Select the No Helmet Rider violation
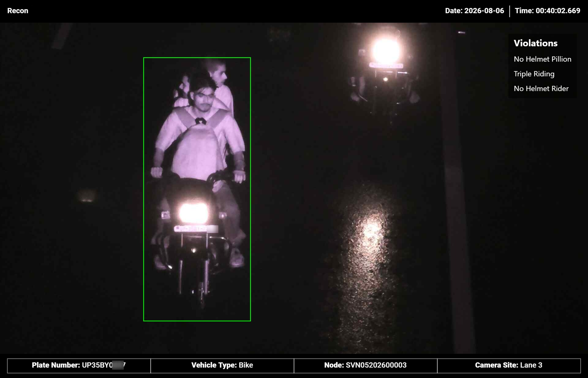This screenshot has width=588, height=378. click(541, 89)
